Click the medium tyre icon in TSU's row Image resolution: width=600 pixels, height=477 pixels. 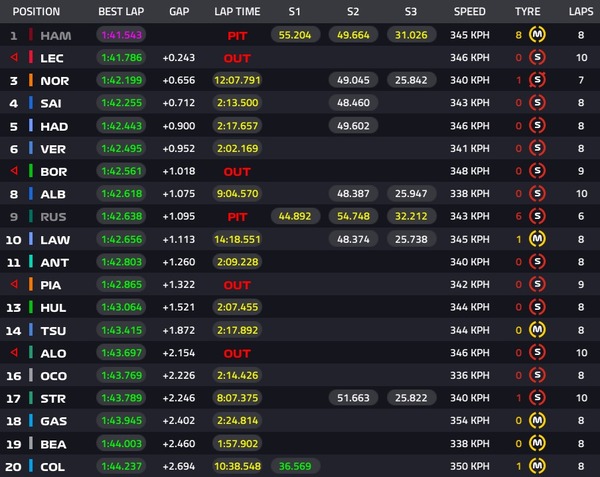[x=537, y=330]
